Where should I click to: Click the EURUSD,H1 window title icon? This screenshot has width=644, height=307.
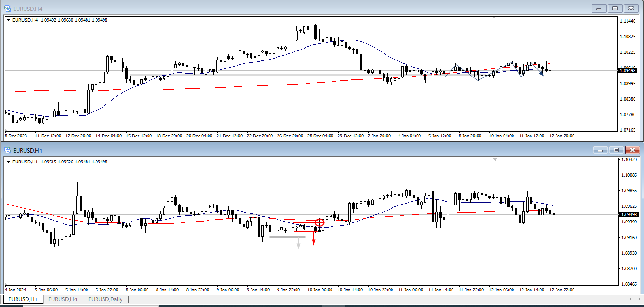pos(8,150)
